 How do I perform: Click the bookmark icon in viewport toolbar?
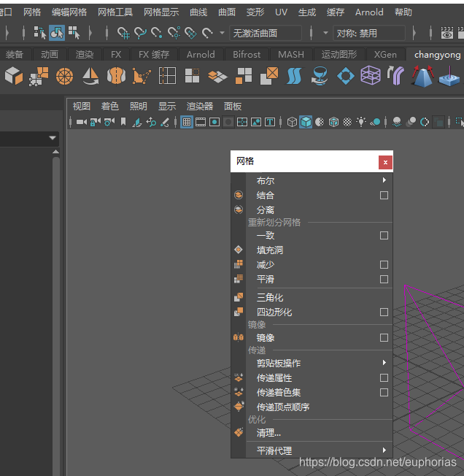(123, 122)
